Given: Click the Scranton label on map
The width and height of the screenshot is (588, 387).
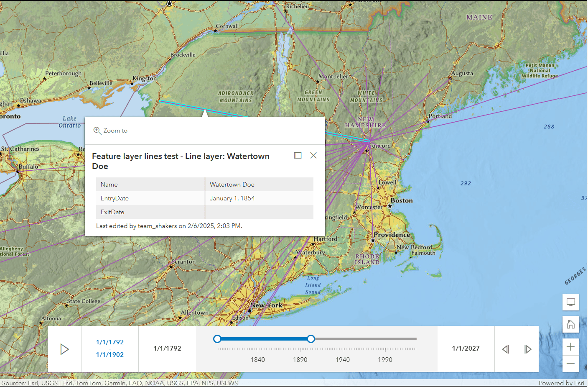Looking at the screenshot, I should (183, 262).
